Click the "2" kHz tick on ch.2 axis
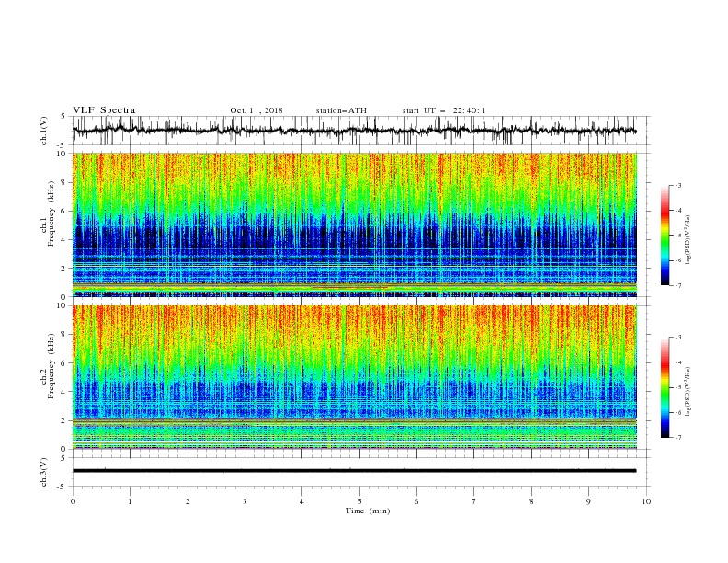Image resolution: width=728 pixels, height=563 pixels. pos(64,420)
